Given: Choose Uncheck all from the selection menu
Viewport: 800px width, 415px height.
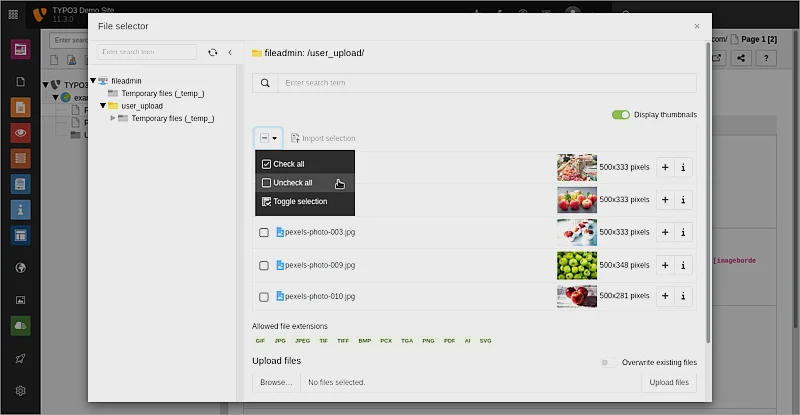Looking at the screenshot, I should (292, 183).
